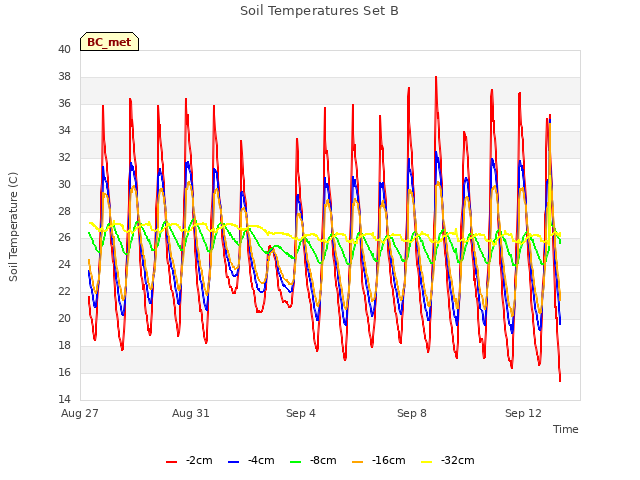Click the 18 y-axis tick label
Image resolution: width=640 pixels, height=480 pixels.
64,345
